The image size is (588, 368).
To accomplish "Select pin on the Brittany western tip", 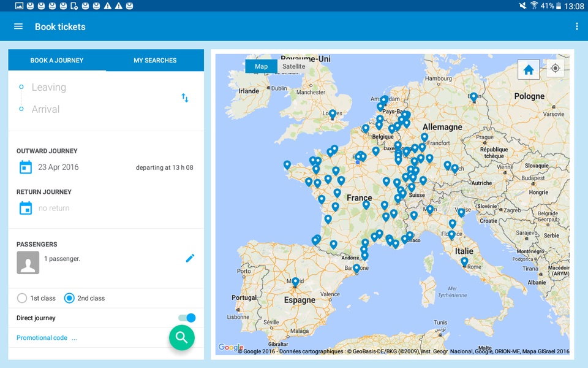I will [287, 164].
